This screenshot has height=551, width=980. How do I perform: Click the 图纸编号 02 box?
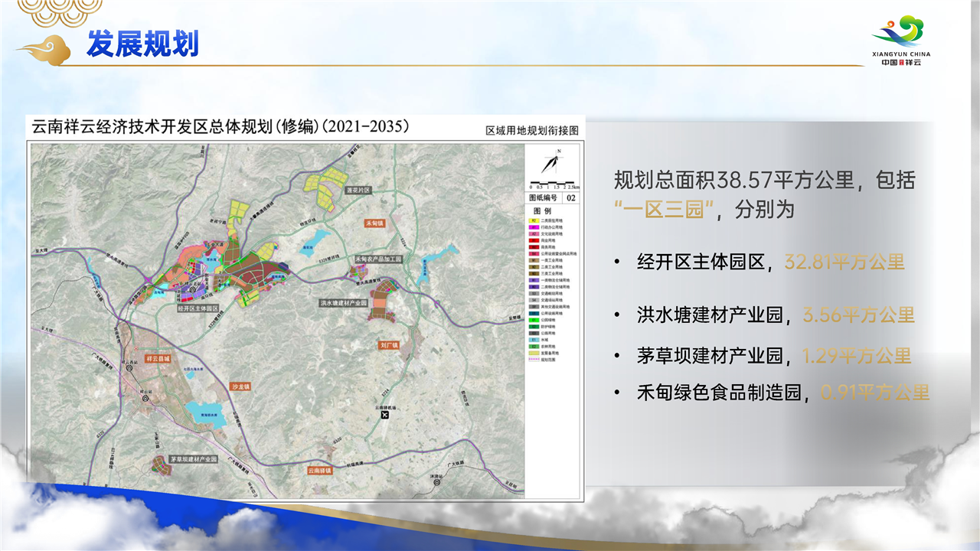point(554,197)
